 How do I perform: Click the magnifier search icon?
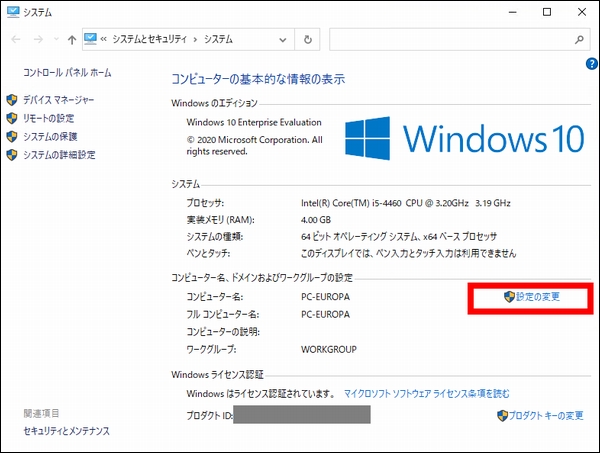(x=579, y=39)
